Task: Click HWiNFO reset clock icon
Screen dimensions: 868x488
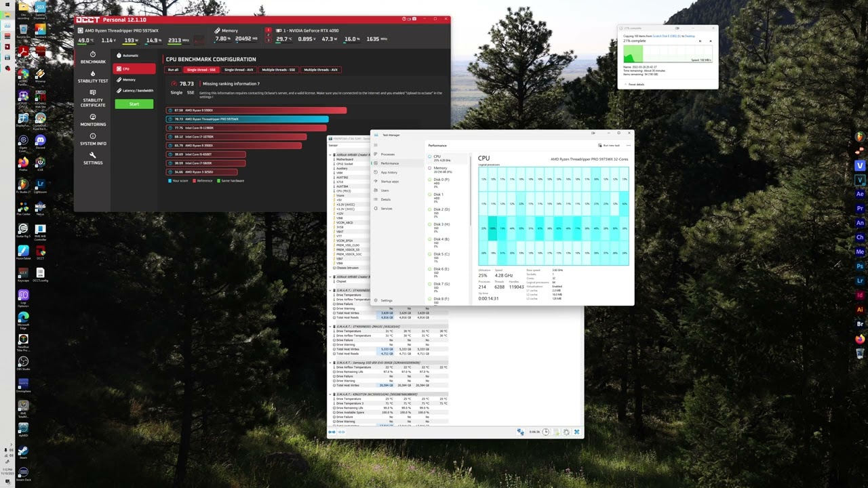Action: click(x=545, y=432)
